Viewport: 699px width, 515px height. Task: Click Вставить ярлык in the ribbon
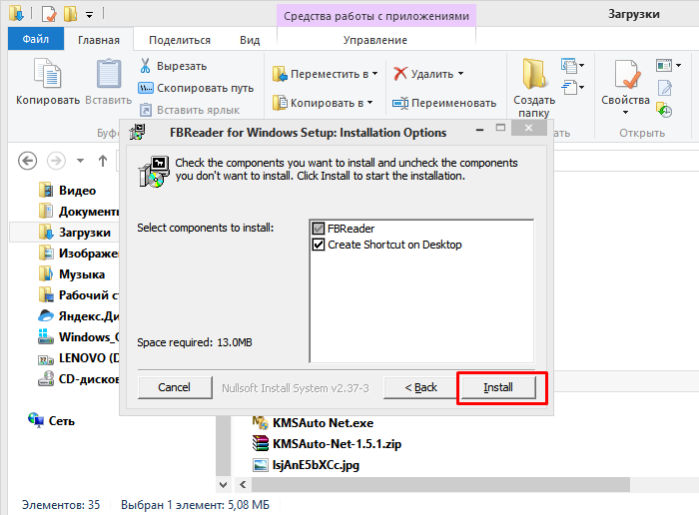pyautogui.click(x=190, y=110)
